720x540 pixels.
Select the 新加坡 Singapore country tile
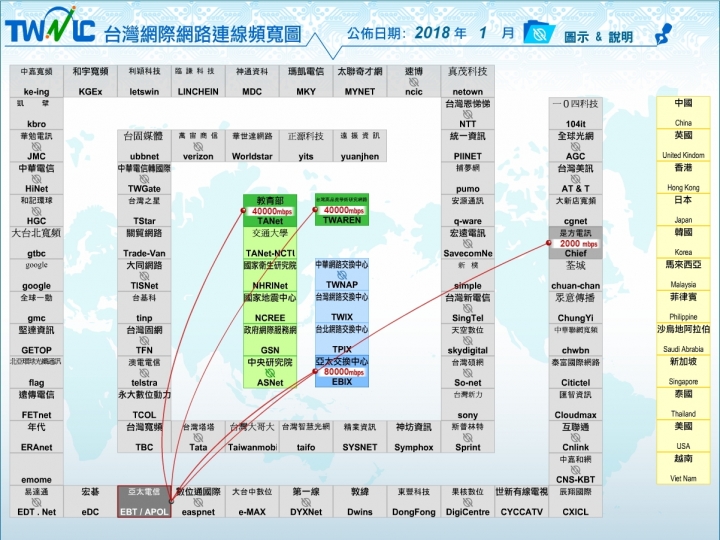(683, 371)
